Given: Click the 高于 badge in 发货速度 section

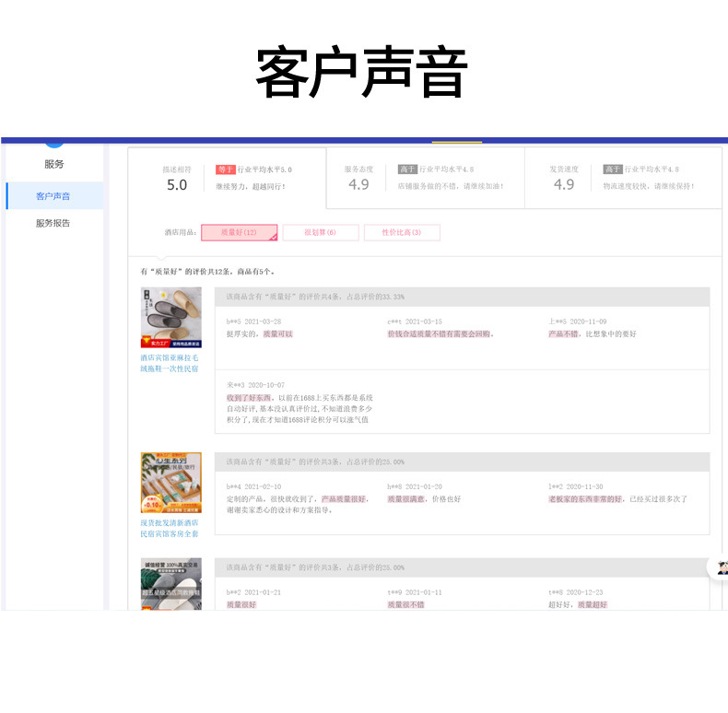Looking at the screenshot, I should coord(613,169).
